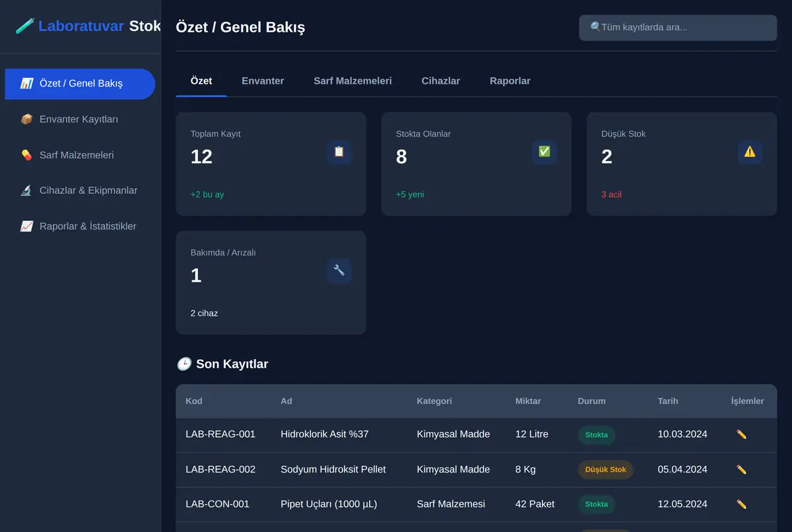792x532 pixels.
Task: Click the Kod column header
Action: coord(194,401)
